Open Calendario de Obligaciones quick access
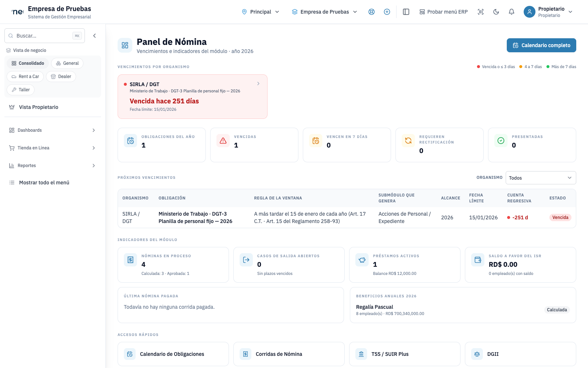 [173, 354]
